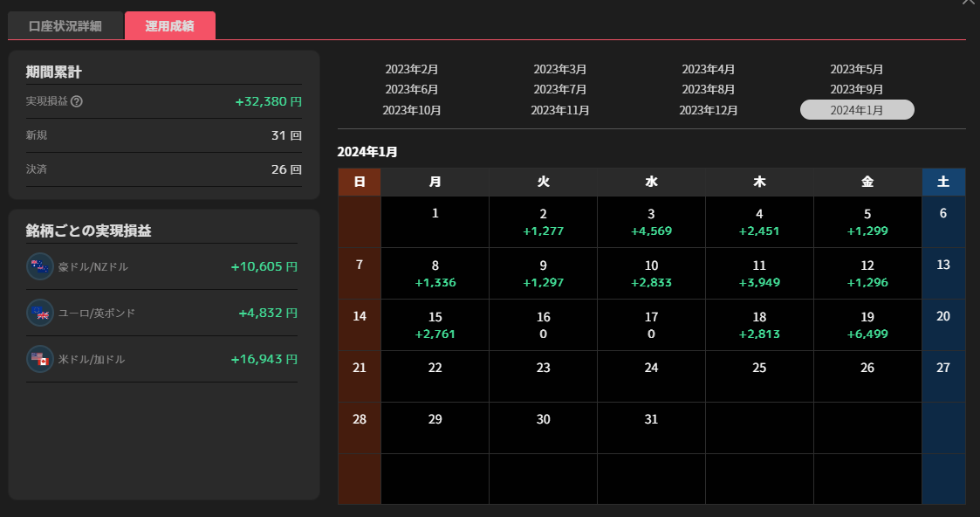Click the 決済 count value 26 回
Image resolution: width=980 pixels, height=517 pixels.
(x=286, y=169)
